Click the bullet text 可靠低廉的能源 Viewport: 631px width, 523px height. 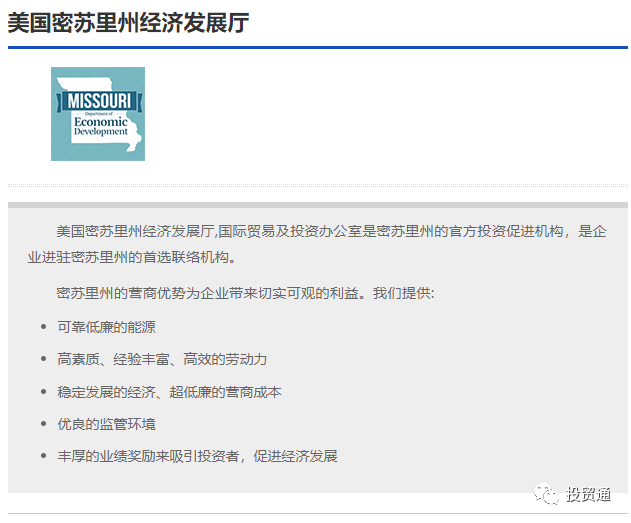click(106, 327)
